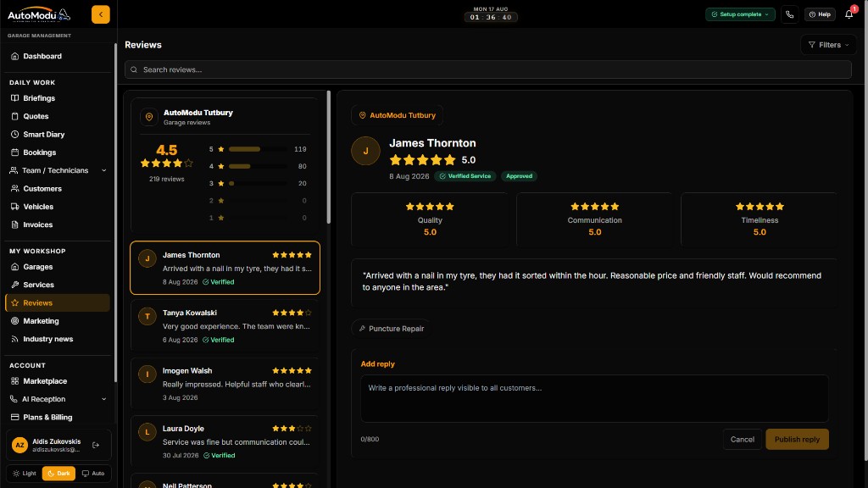The width and height of the screenshot is (868, 488).
Task: Click the 3 star rating bar with 20
Action: 258,184
